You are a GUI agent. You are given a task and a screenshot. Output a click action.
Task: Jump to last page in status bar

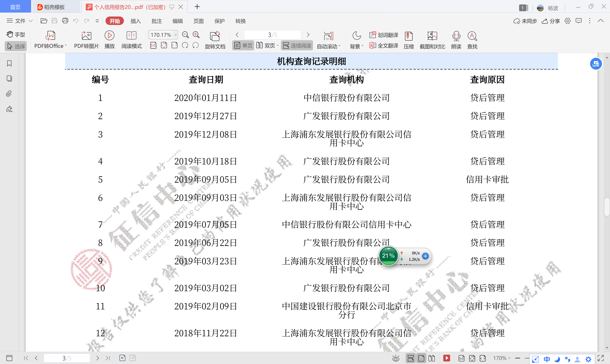tap(108, 358)
